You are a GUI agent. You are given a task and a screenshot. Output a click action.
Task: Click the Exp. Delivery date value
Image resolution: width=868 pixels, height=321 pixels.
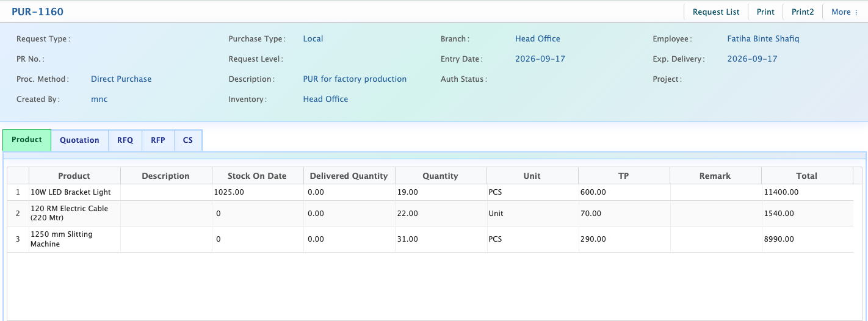click(x=753, y=59)
